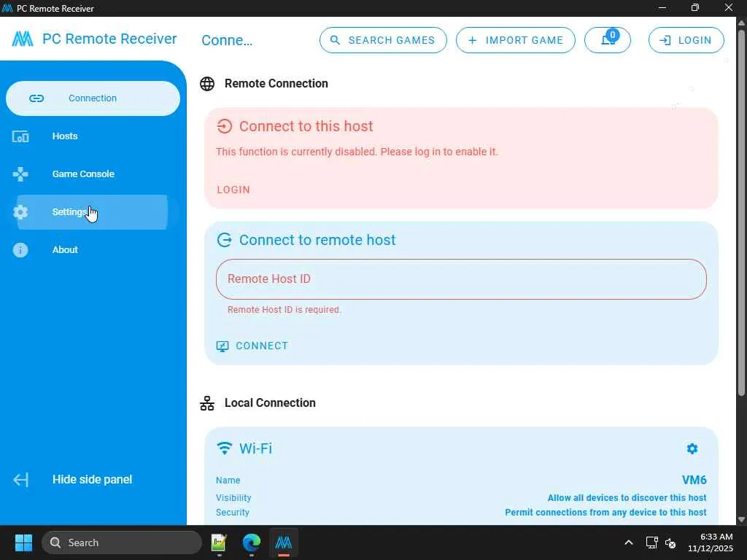Click the Connect to this host icon
Image resolution: width=747 pixels, height=560 pixels.
pos(225,126)
